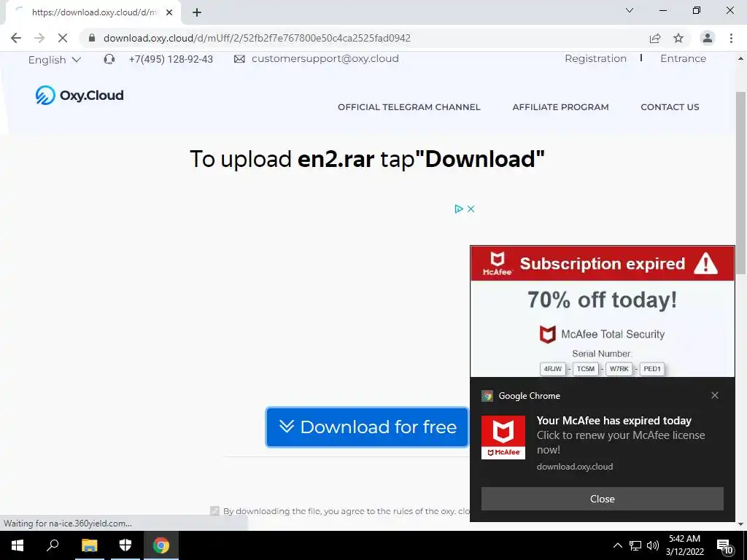Click the Oxy.Cloud logo
Screen dimensions: 747x560
pyautogui.click(x=80, y=96)
